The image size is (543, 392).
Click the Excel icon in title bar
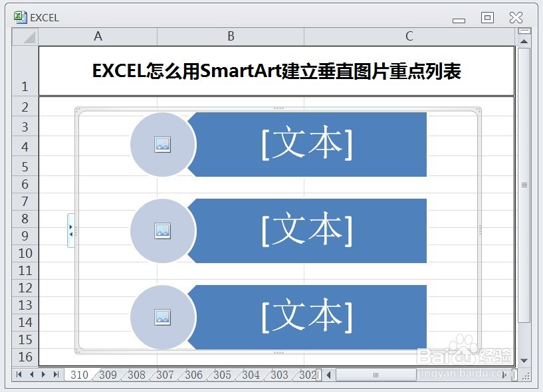(x=20, y=17)
